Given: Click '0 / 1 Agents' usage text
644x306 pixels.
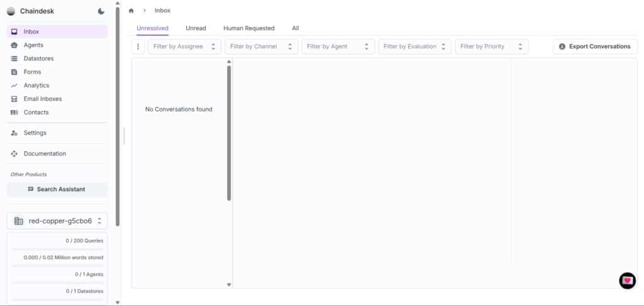Looking at the screenshot, I should click(x=89, y=275).
